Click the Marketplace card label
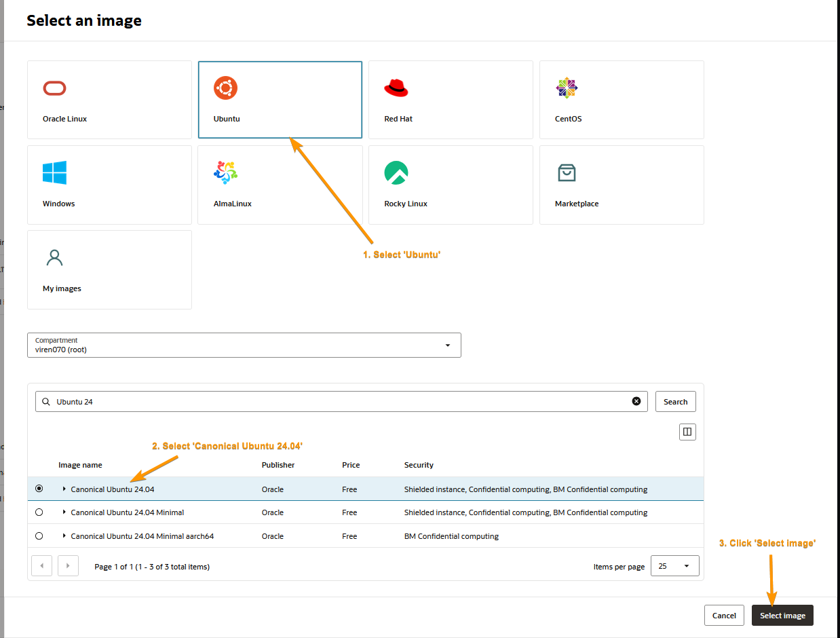This screenshot has height=638, width=840. (x=577, y=204)
